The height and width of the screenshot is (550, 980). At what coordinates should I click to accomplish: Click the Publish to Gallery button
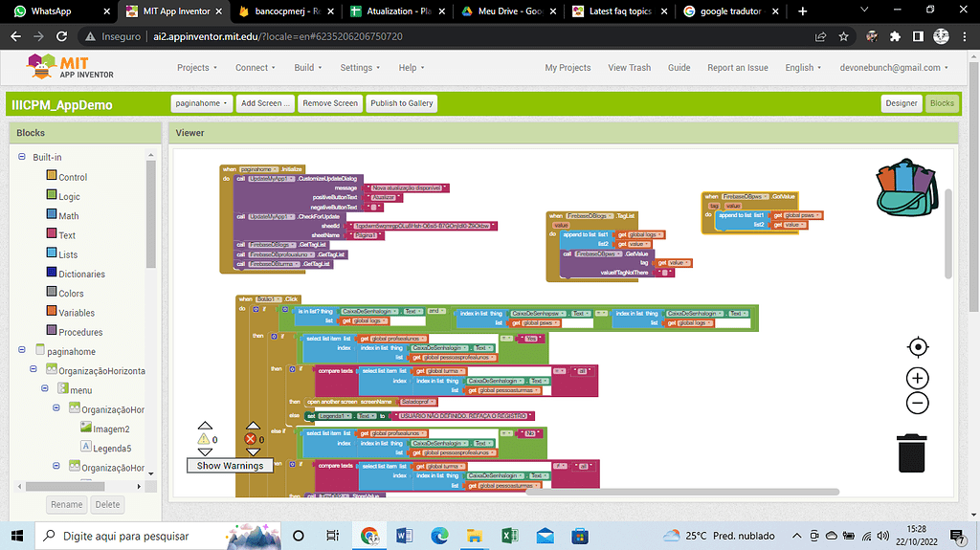[x=401, y=103]
